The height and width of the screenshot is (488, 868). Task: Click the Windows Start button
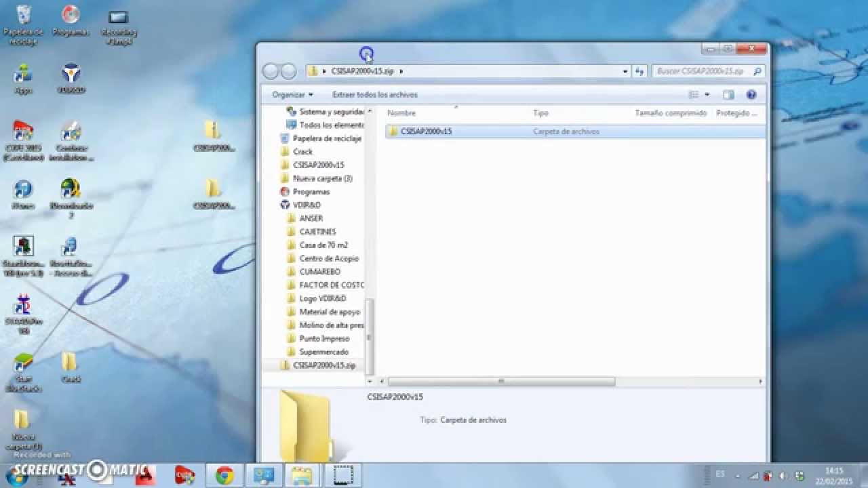(16, 476)
